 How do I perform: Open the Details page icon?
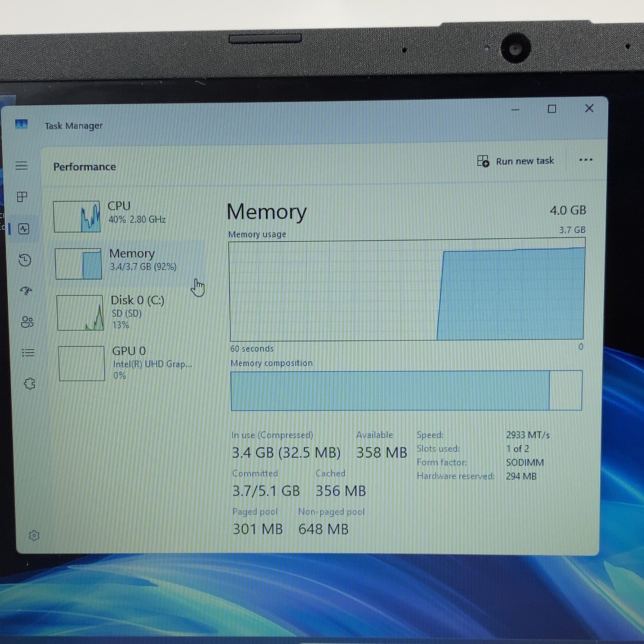[x=28, y=352]
